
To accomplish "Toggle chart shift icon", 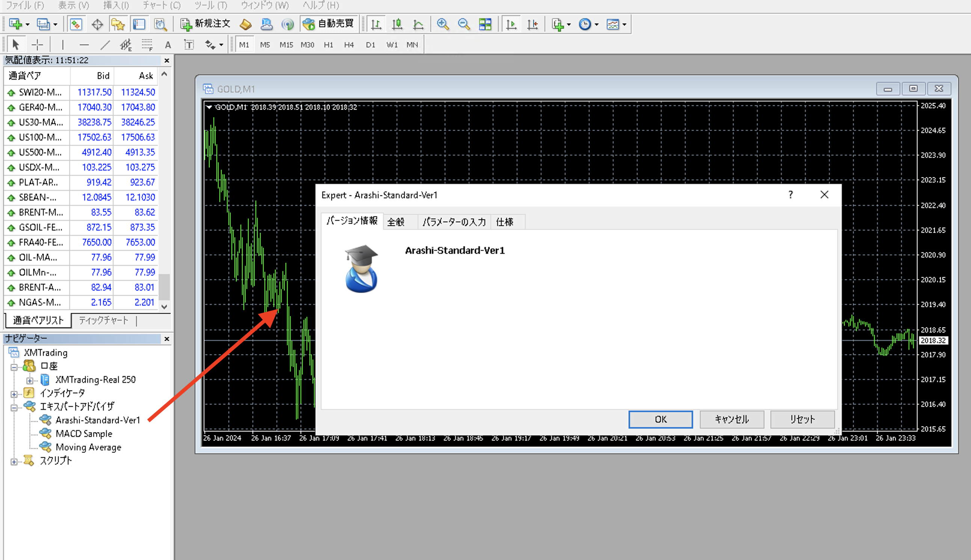I will click(532, 24).
